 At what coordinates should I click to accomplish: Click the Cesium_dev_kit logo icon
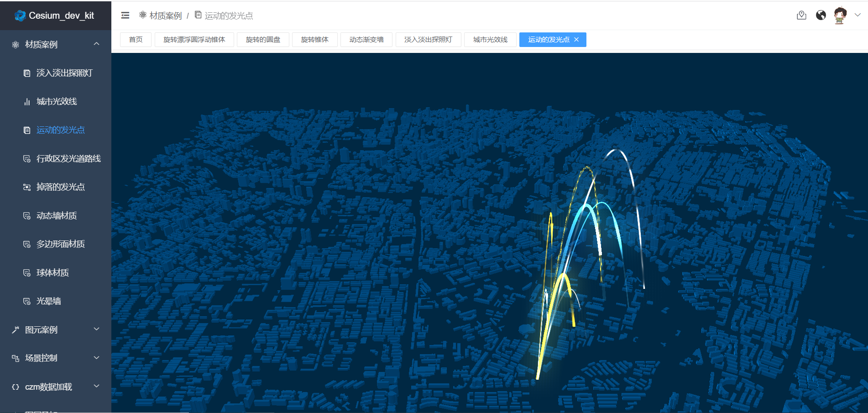(20, 16)
